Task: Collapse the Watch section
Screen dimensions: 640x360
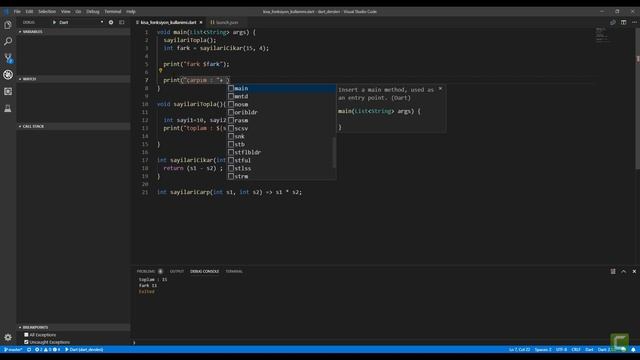Action: (73, 79)
